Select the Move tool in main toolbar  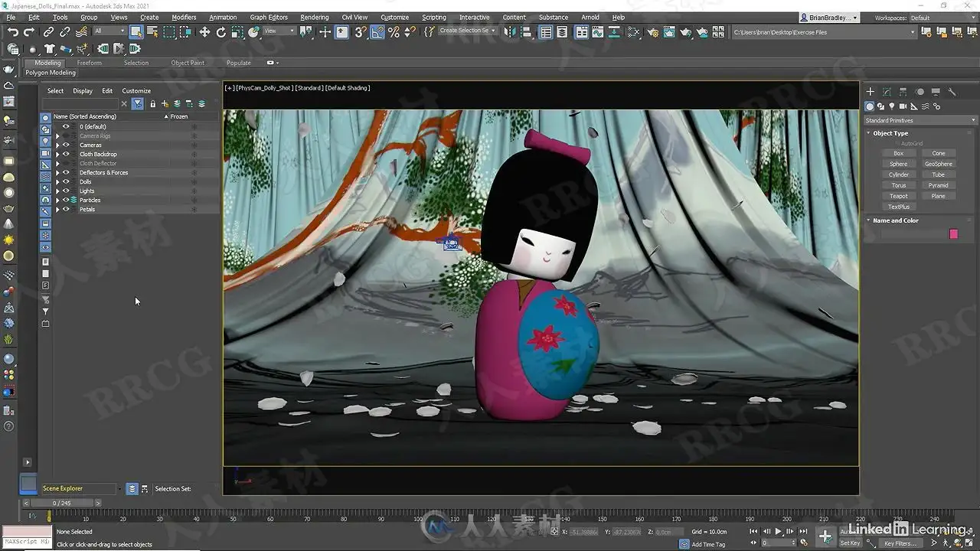(x=204, y=32)
